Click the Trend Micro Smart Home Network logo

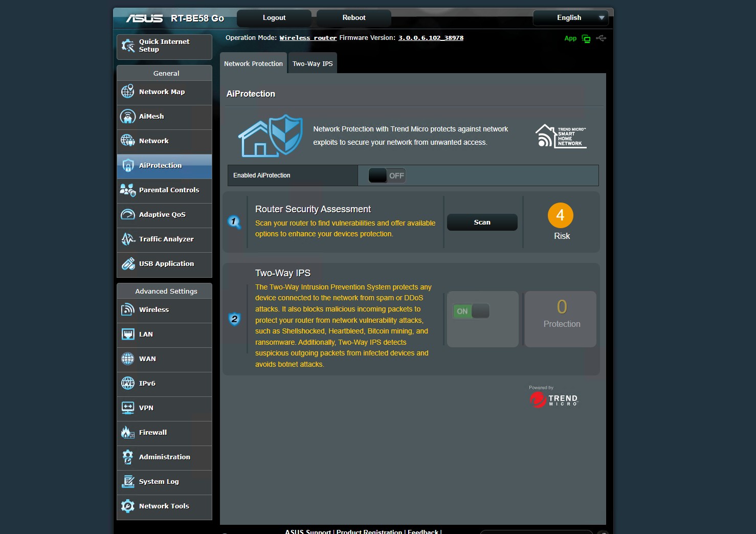click(x=561, y=136)
